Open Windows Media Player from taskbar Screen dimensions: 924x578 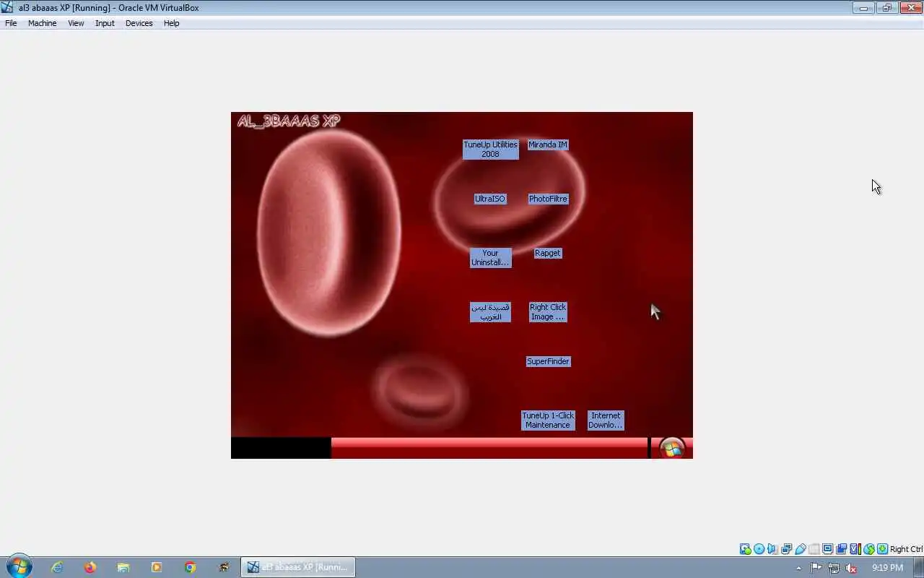(157, 567)
